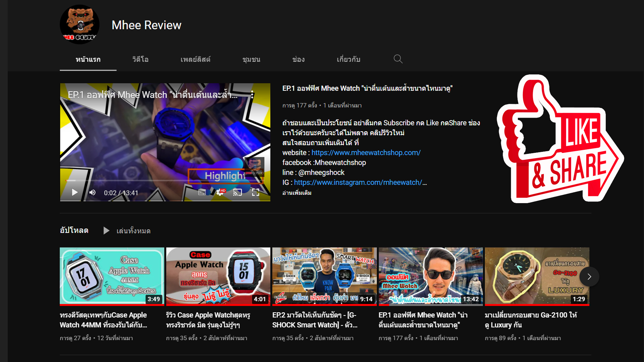
Task: Click the channel watermark logo in player
Action: click(x=254, y=167)
